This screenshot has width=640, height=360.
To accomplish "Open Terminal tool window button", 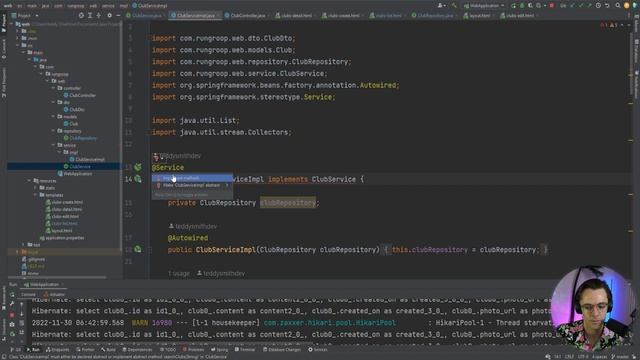I will tap(244, 350).
